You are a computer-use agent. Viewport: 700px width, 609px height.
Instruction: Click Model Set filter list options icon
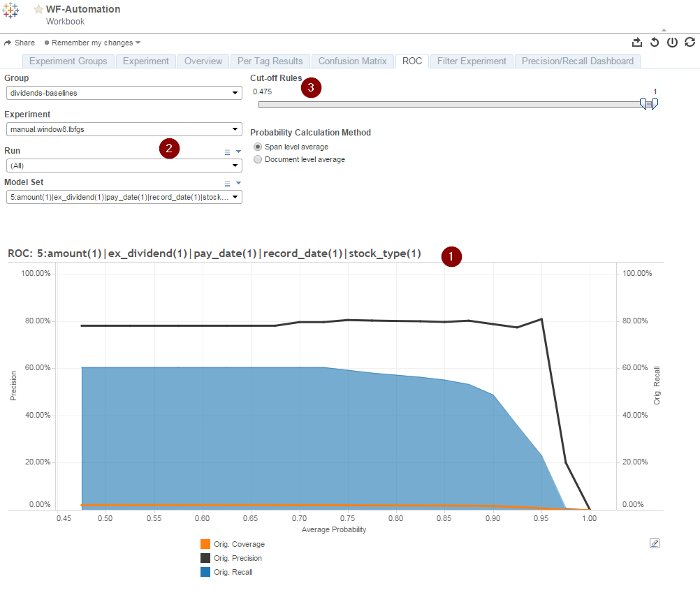[x=227, y=183]
